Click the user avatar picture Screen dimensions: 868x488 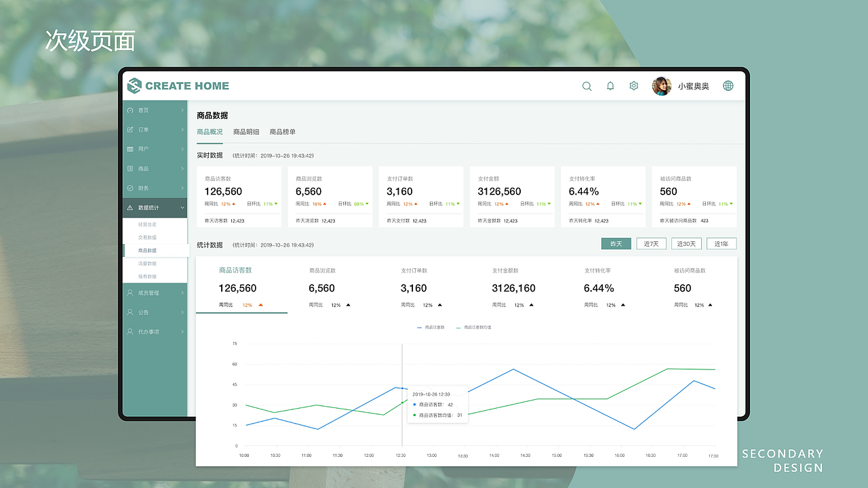pos(662,86)
